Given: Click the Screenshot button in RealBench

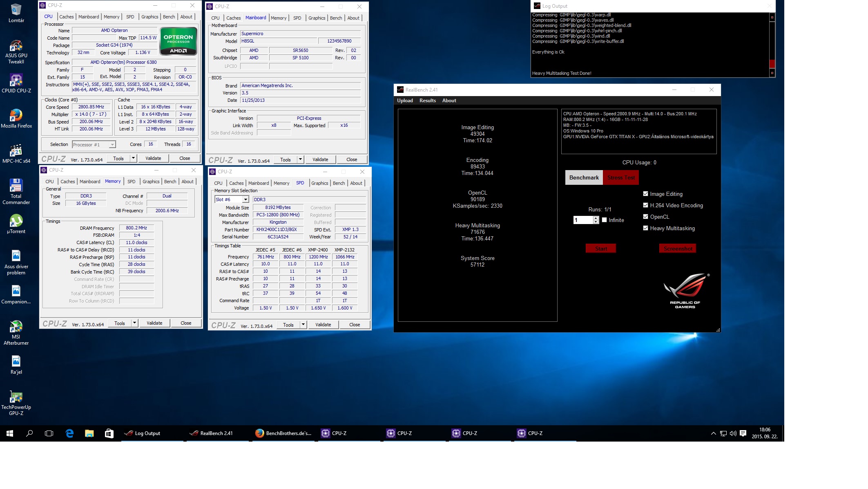Looking at the screenshot, I should [x=678, y=249].
